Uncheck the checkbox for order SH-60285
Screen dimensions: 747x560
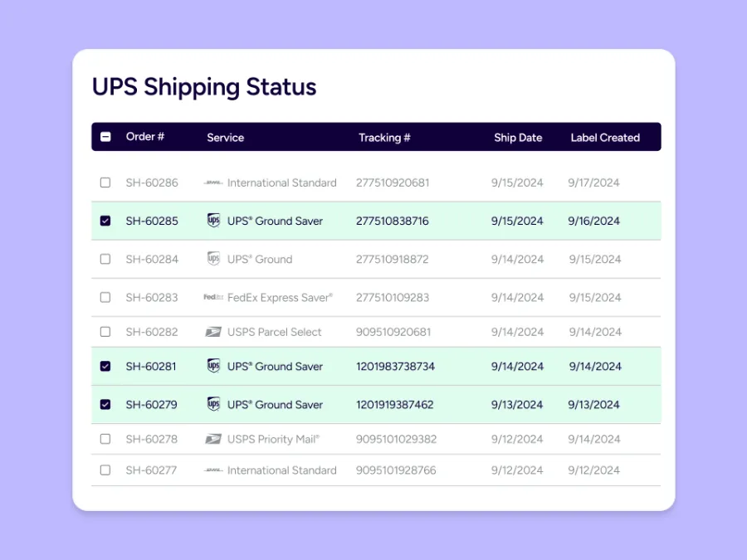[x=105, y=221]
